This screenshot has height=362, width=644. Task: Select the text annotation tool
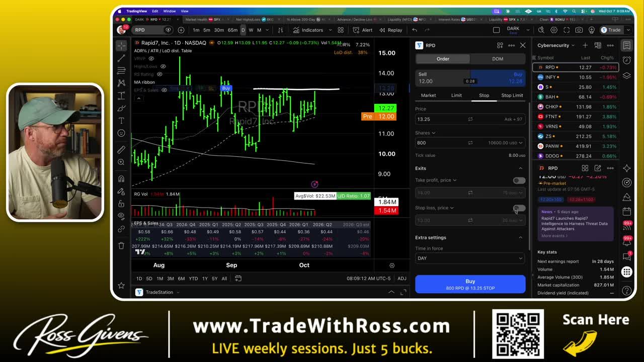pyautogui.click(x=121, y=121)
